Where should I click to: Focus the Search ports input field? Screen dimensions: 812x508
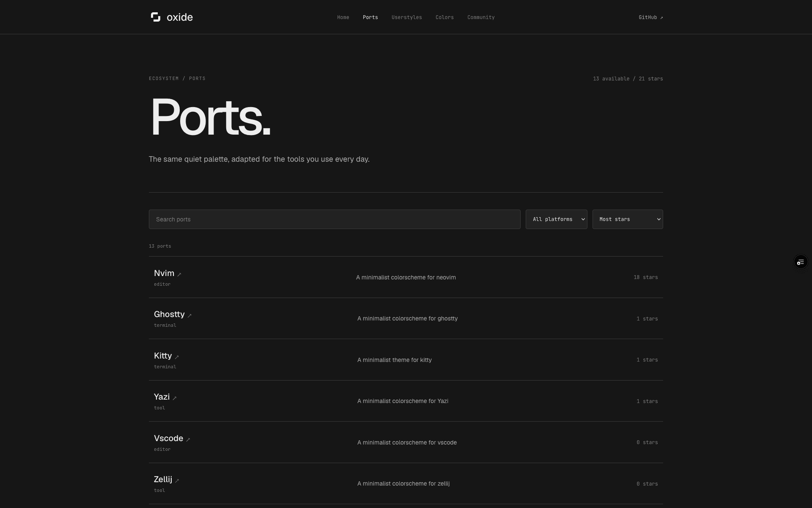(335, 219)
